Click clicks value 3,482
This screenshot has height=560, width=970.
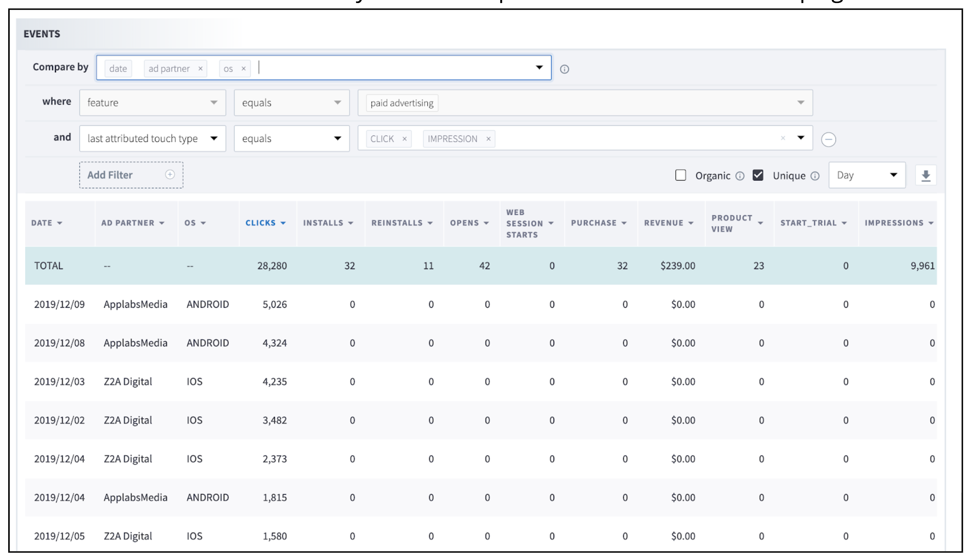click(275, 420)
